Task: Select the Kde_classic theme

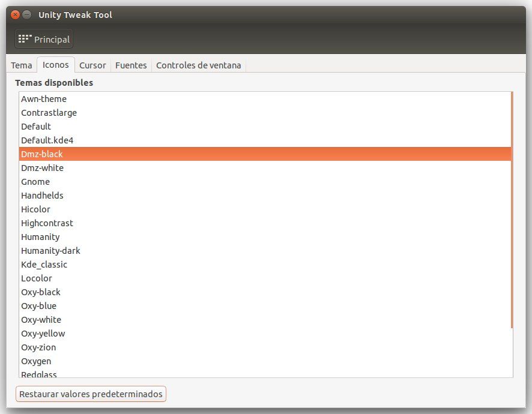Action: (265, 265)
